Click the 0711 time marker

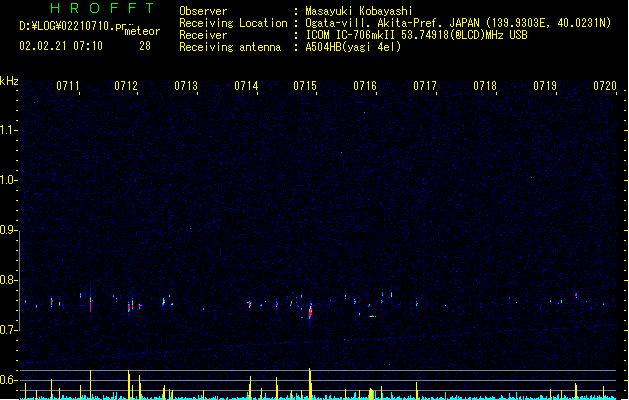68,86
